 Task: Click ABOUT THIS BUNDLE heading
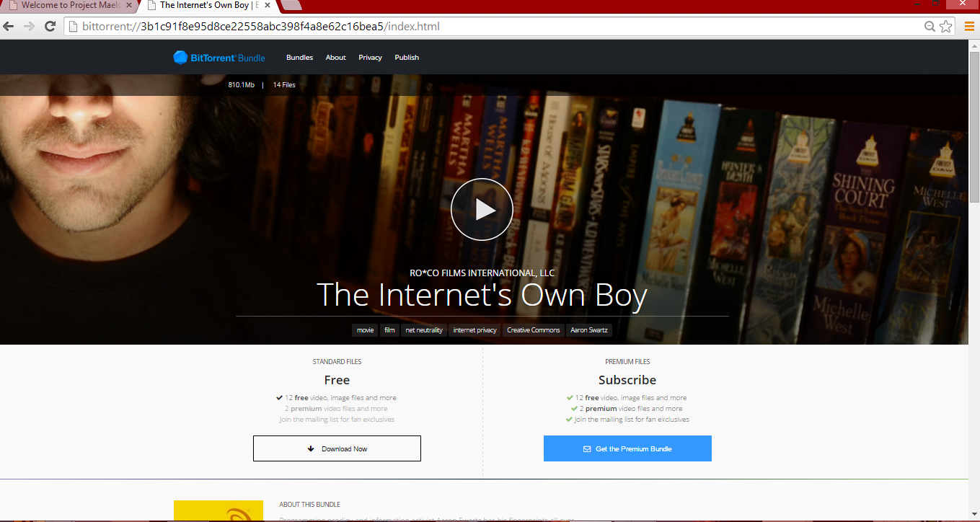tap(309, 505)
